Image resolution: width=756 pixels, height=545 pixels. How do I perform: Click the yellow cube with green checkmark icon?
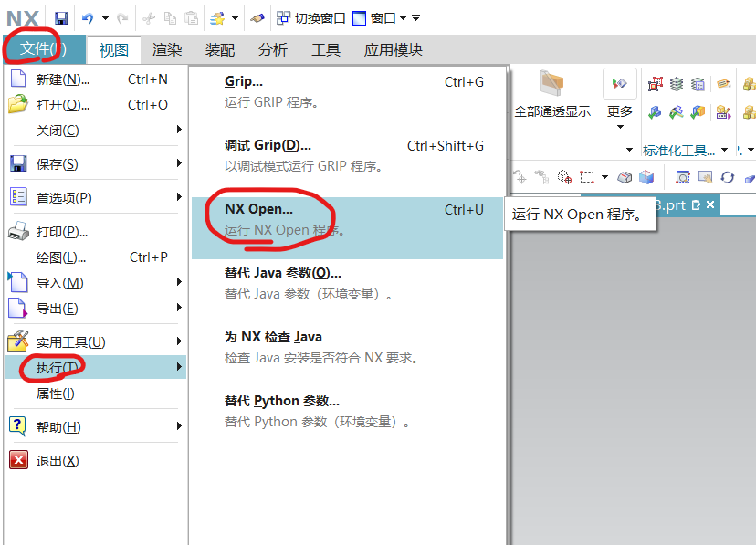[698, 112]
